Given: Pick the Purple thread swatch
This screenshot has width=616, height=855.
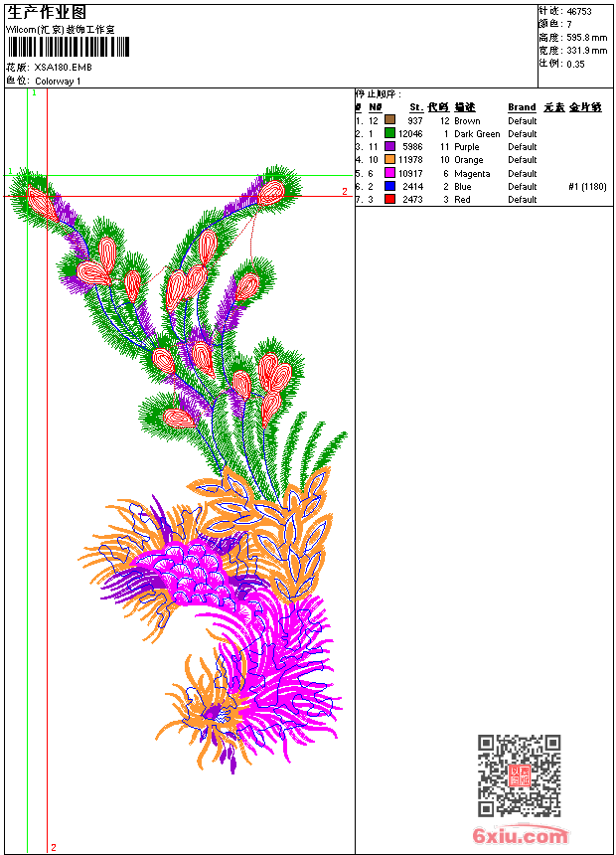Looking at the screenshot, I should (389, 146).
